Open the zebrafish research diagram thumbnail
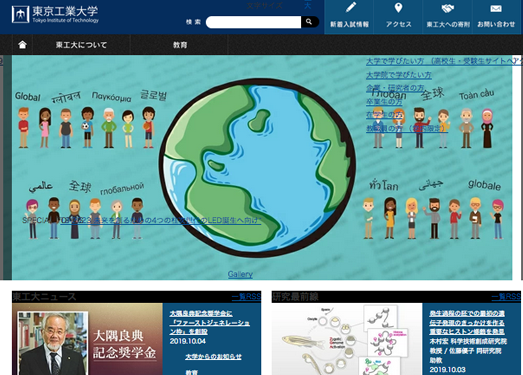The height and width of the screenshot is (375, 523). (x=347, y=339)
